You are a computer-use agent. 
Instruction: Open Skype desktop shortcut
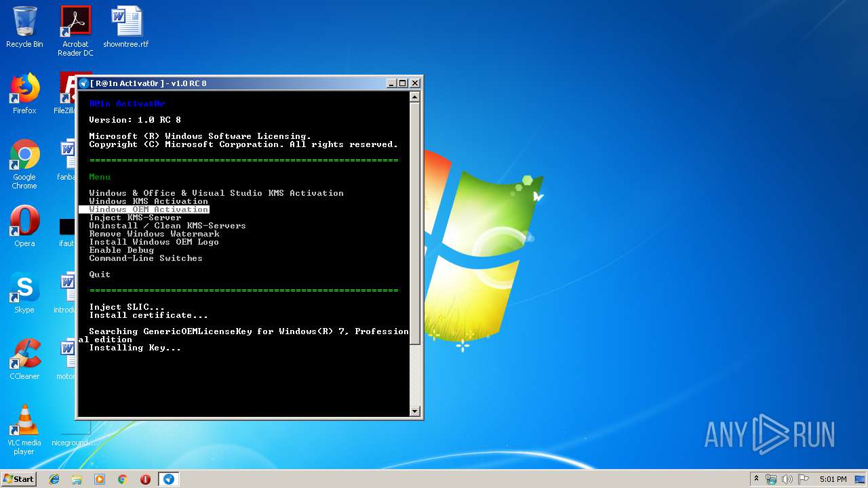[x=24, y=293]
